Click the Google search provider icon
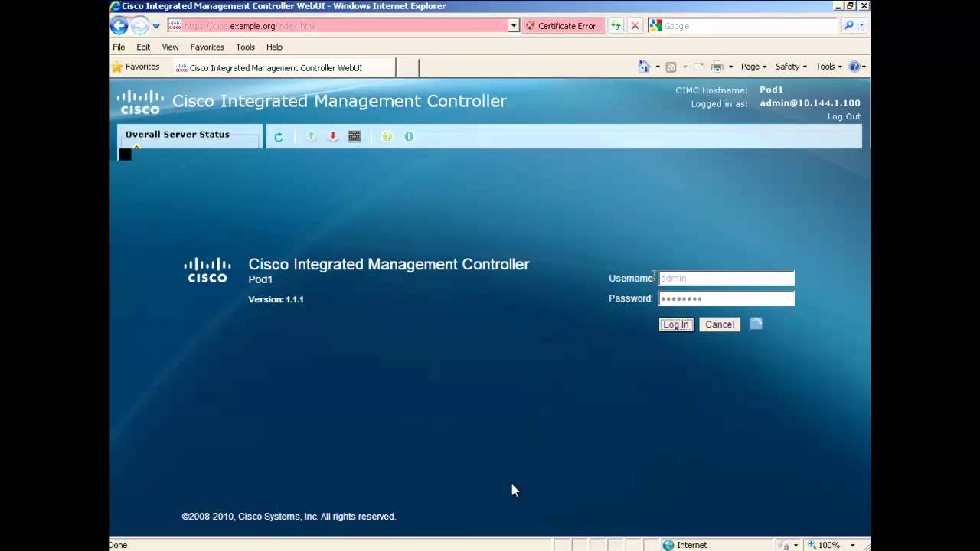This screenshot has width=980, height=551. (655, 26)
